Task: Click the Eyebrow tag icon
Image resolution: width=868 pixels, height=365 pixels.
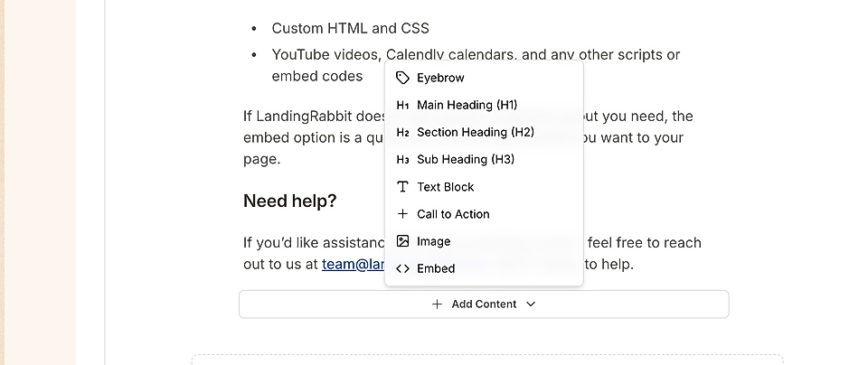Action: point(403,78)
